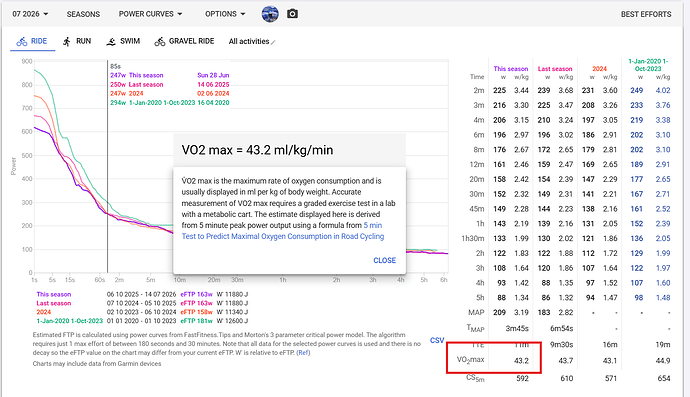Switch to the Swim tab
The height and width of the screenshot is (397, 690).
coord(123,41)
